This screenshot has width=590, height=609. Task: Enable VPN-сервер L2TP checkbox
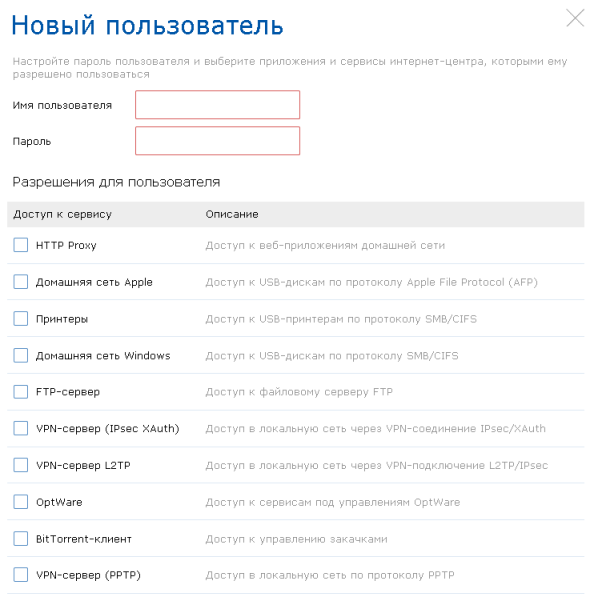click(x=21, y=465)
